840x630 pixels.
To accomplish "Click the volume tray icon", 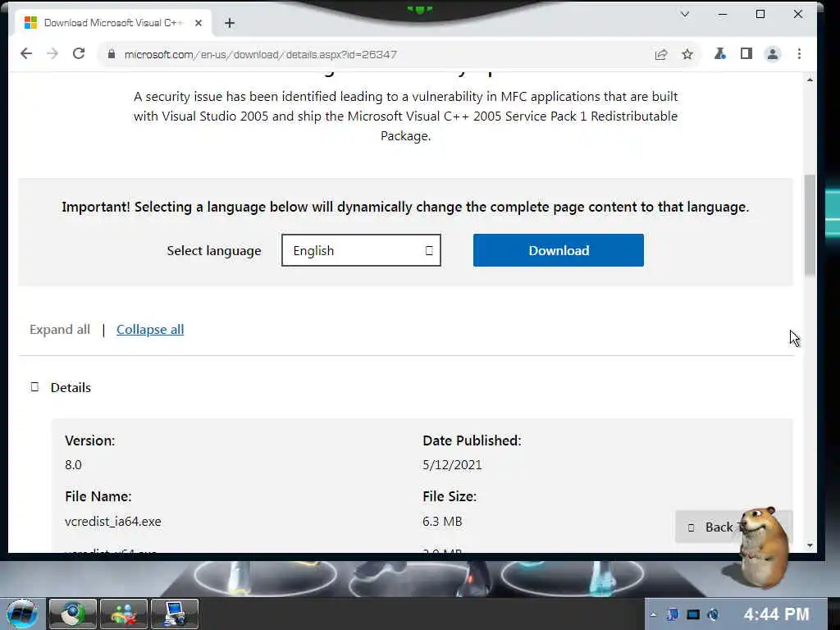I will pyautogui.click(x=713, y=614).
